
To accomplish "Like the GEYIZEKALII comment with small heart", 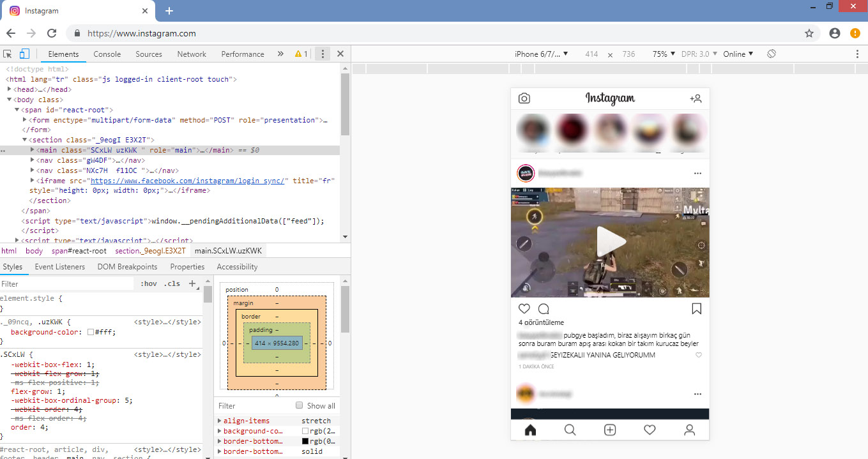I will pos(699,355).
